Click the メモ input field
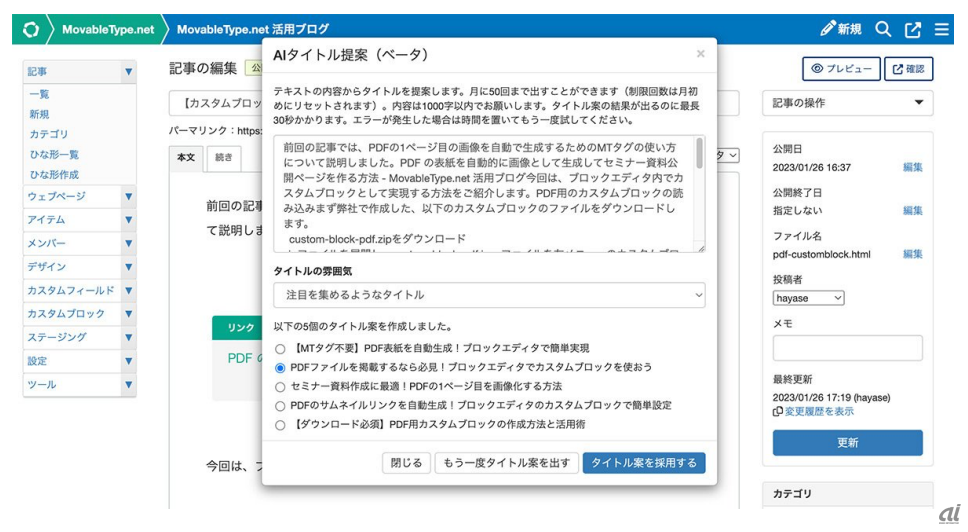968x532 pixels. tap(848, 348)
